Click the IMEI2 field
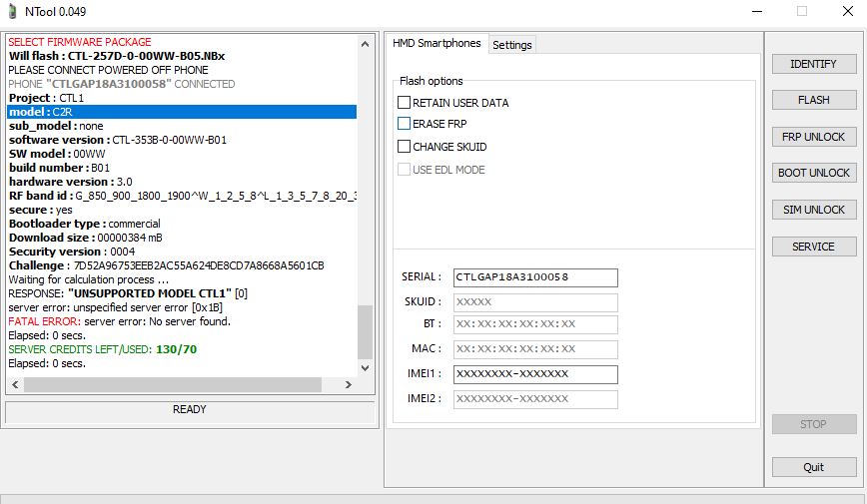The image size is (867, 504). tap(535, 399)
